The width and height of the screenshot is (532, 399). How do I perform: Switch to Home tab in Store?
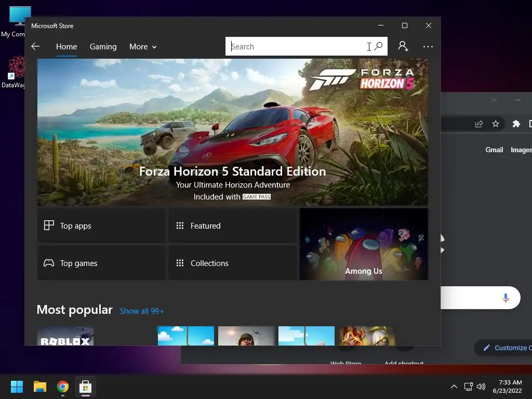(x=66, y=46)
